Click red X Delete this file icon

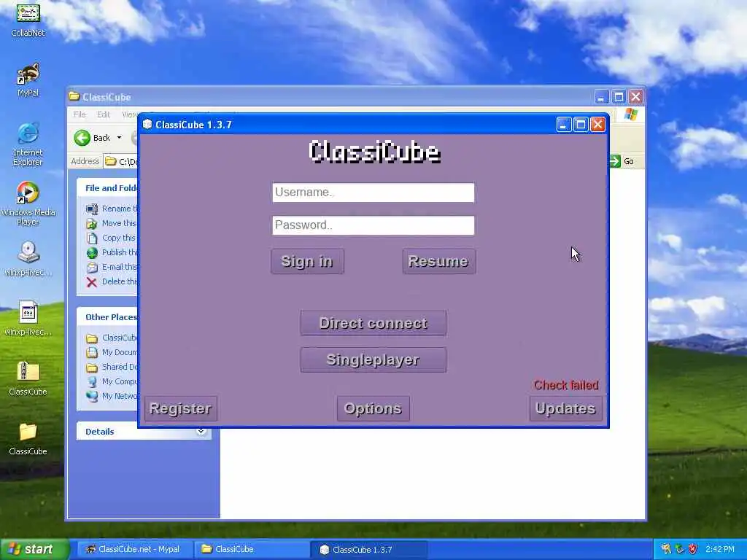tap(92, 282)
